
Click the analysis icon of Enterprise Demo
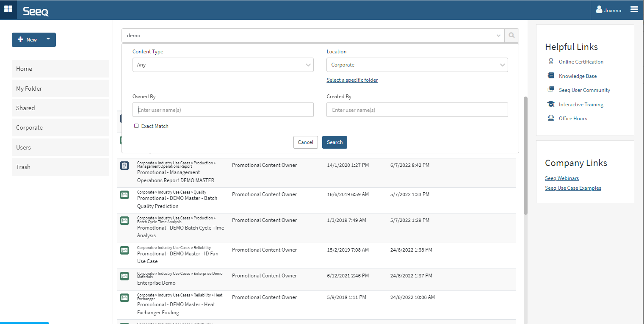(124, 276)
